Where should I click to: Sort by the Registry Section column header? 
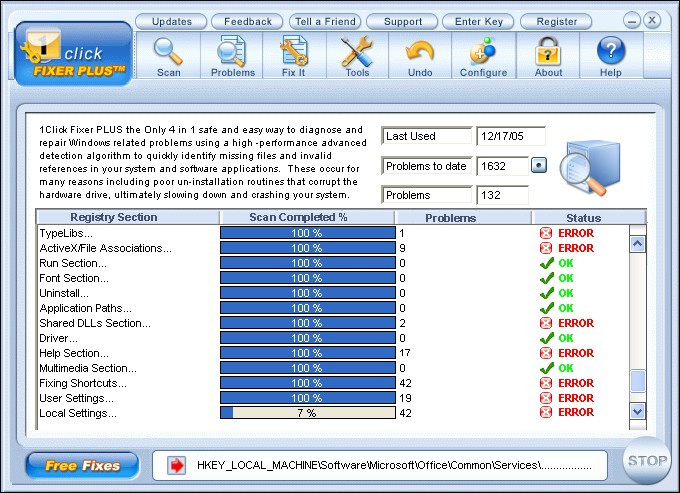pyautogui.click(x=128, y=217)
